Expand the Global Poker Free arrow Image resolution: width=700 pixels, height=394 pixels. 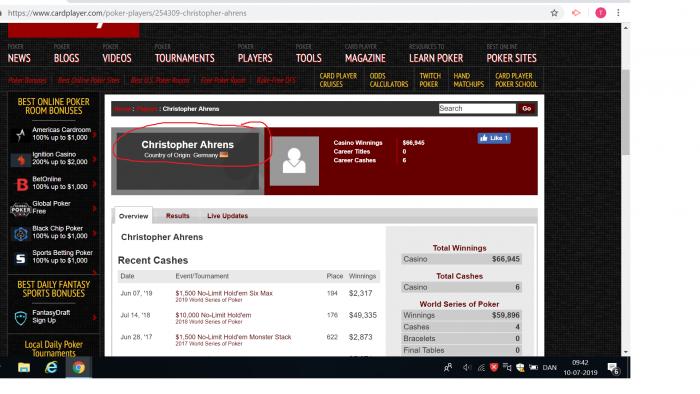coord(95,208)
